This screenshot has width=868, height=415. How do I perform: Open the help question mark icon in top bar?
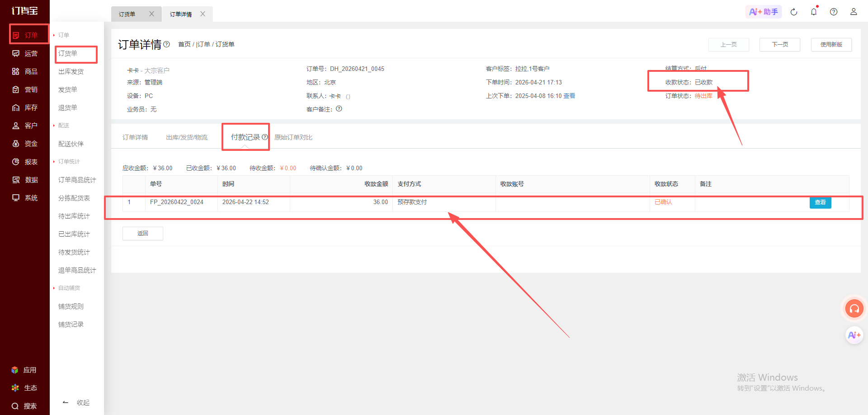(x=834, y=12)
